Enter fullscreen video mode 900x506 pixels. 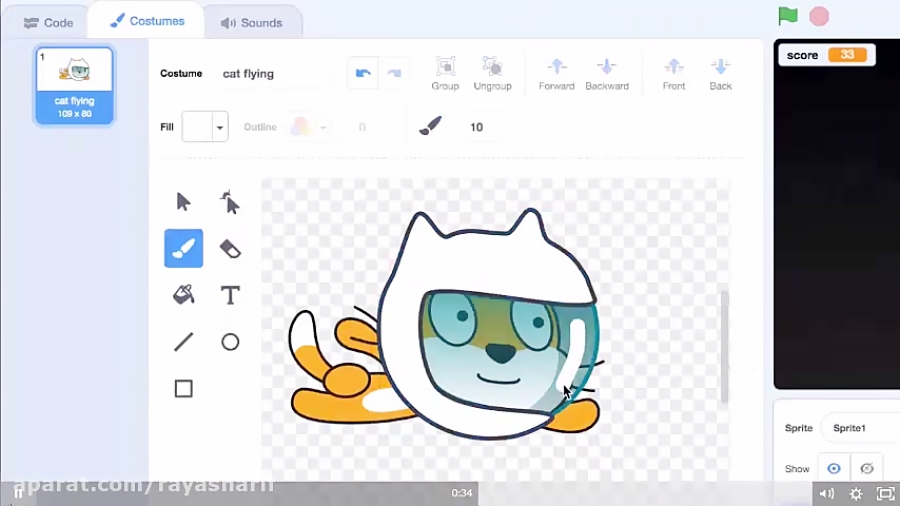[x=885, y=493]
